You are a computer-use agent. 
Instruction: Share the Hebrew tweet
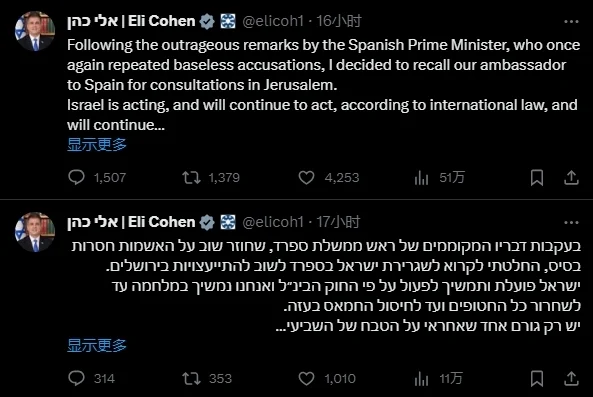tap(571, 378)
